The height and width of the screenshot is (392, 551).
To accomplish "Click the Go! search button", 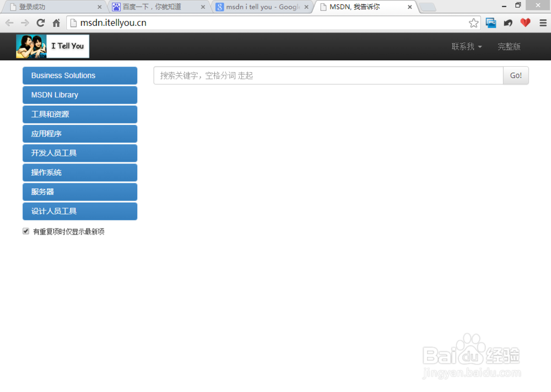I will 516,75.
